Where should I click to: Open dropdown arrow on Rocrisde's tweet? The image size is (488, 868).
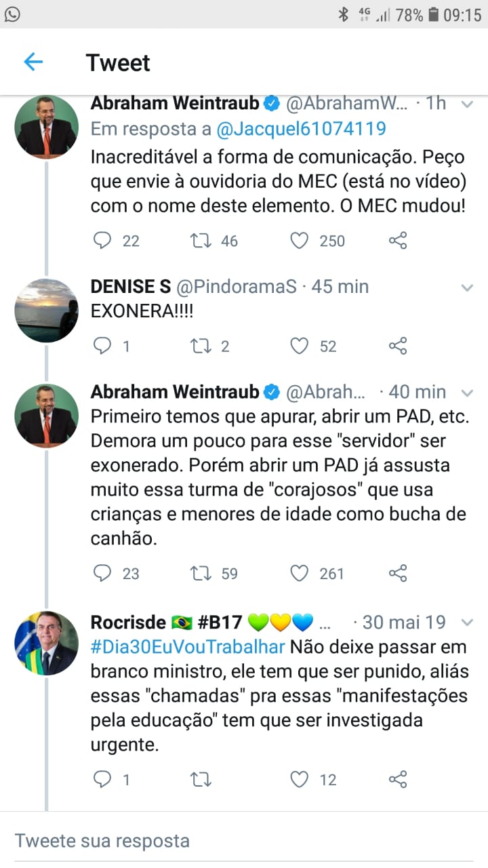(467, 623)
